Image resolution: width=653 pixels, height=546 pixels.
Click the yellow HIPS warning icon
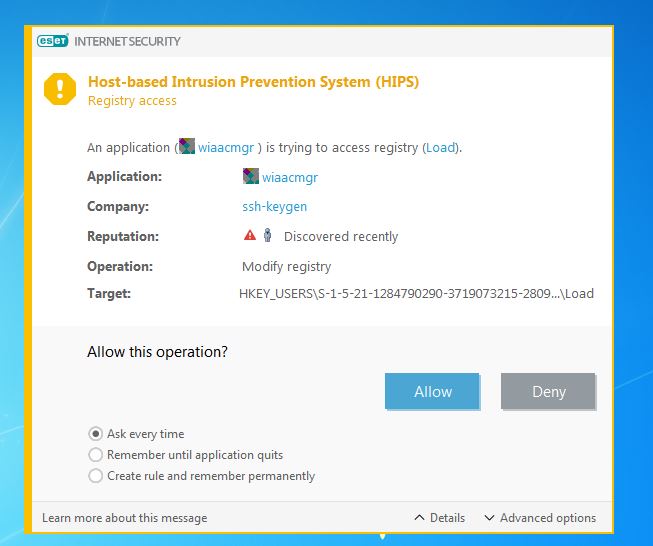coord(60,89)
